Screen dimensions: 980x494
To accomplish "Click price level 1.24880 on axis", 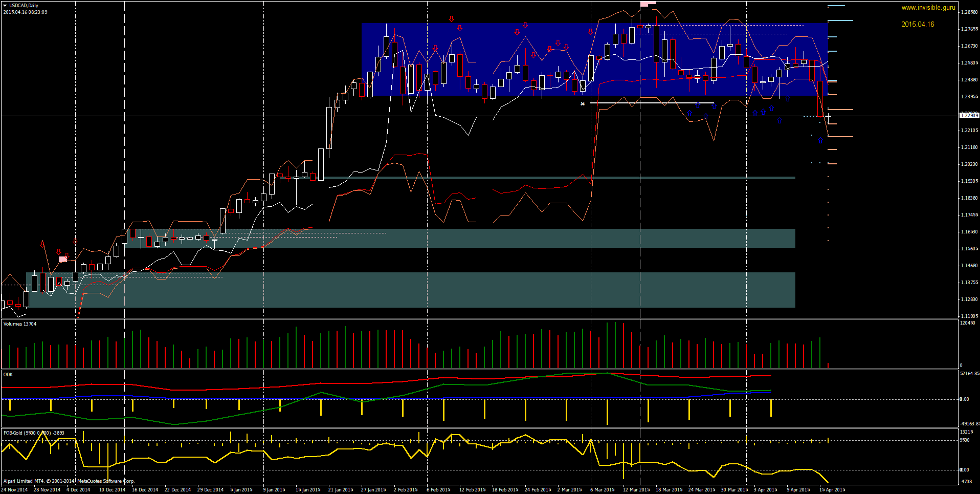I will [x=969, y=80].
